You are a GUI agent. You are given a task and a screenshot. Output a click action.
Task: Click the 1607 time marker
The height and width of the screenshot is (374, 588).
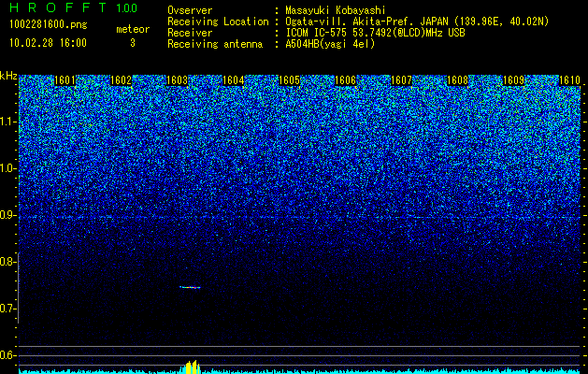click(401, 80)
